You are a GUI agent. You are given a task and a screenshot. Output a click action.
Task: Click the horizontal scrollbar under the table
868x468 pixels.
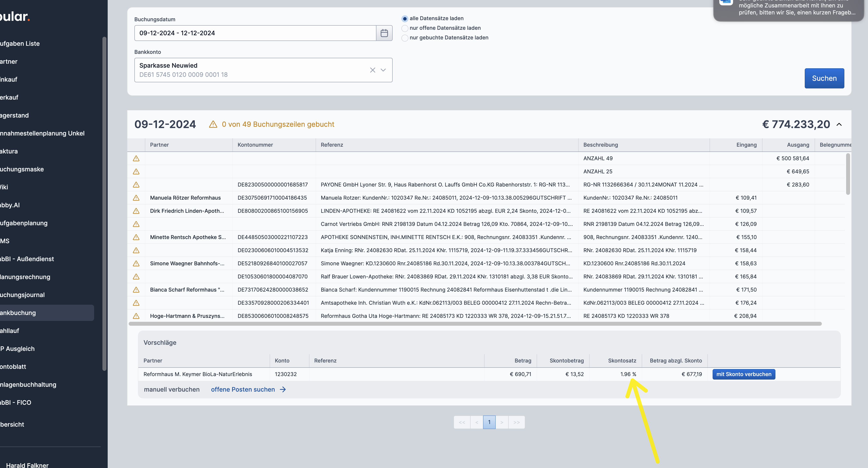[x=475, y=324]
